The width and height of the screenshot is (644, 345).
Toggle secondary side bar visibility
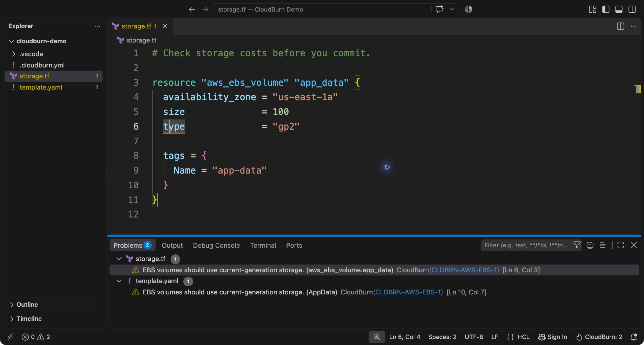point(632,9)
